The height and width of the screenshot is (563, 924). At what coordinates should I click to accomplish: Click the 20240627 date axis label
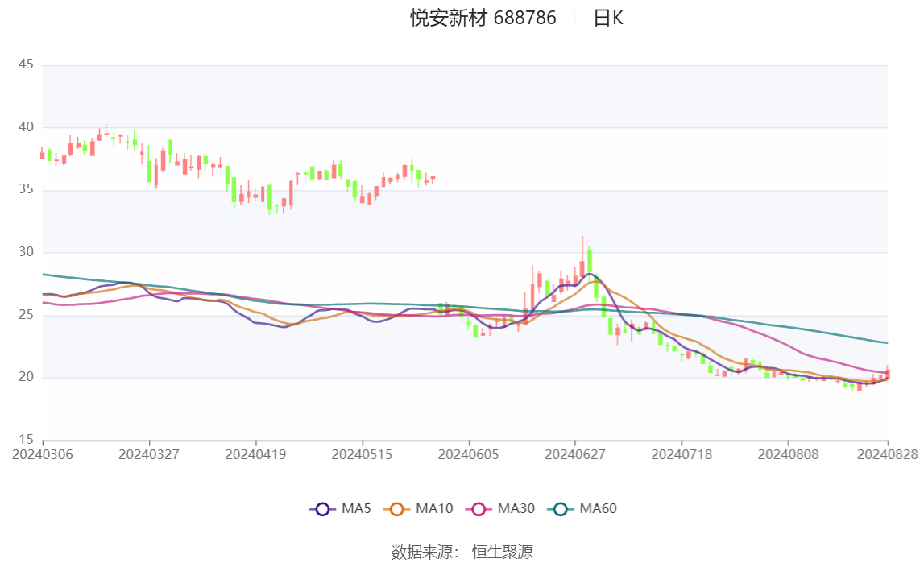575,454
